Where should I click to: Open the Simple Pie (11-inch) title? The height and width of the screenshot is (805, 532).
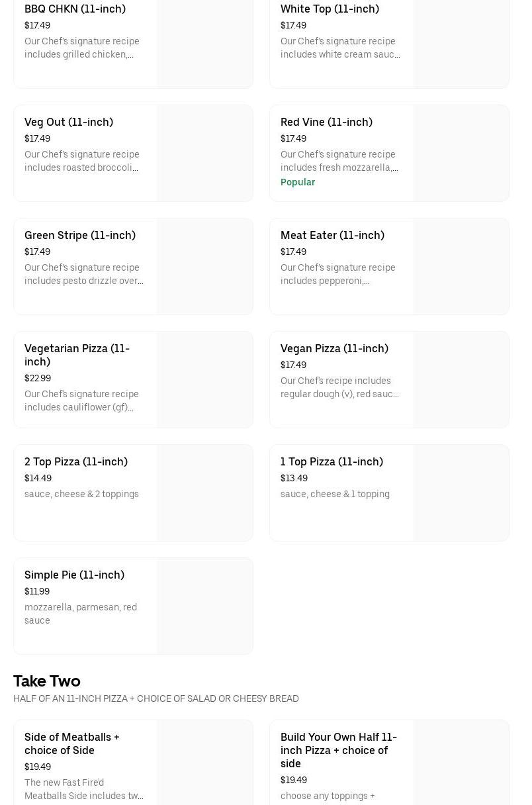[74, 575]
